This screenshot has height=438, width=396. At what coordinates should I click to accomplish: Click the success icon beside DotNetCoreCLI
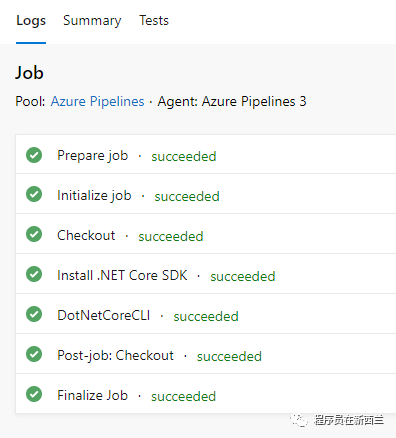click(34, 315)
